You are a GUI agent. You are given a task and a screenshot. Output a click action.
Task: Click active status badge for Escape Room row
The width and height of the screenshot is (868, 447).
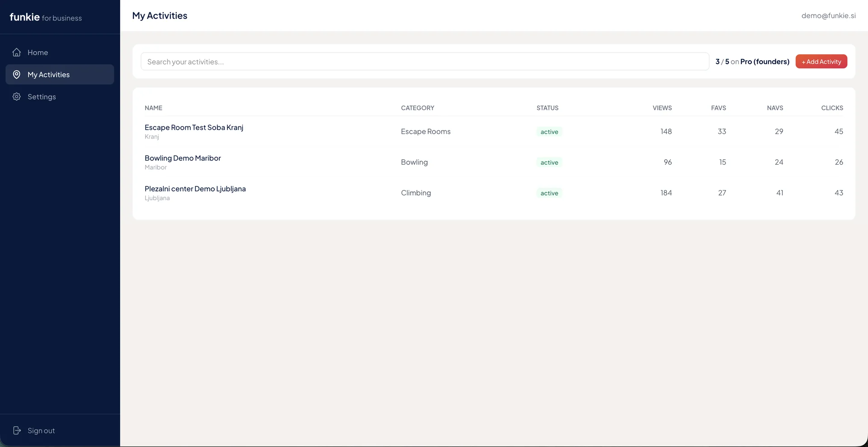pyautogui.click(x=549, y=132)
